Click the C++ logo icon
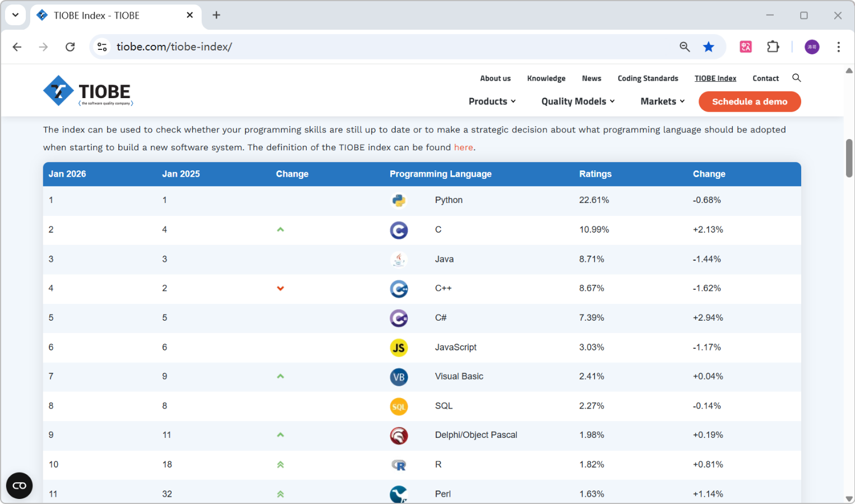This screenshot has width=855, height=504. pyautogui.click(x=399, y=289)
